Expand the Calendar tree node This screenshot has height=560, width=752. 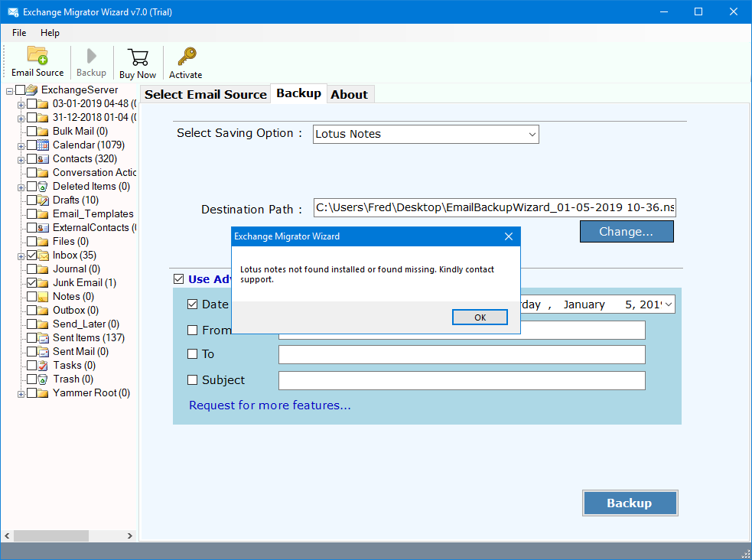21,146
